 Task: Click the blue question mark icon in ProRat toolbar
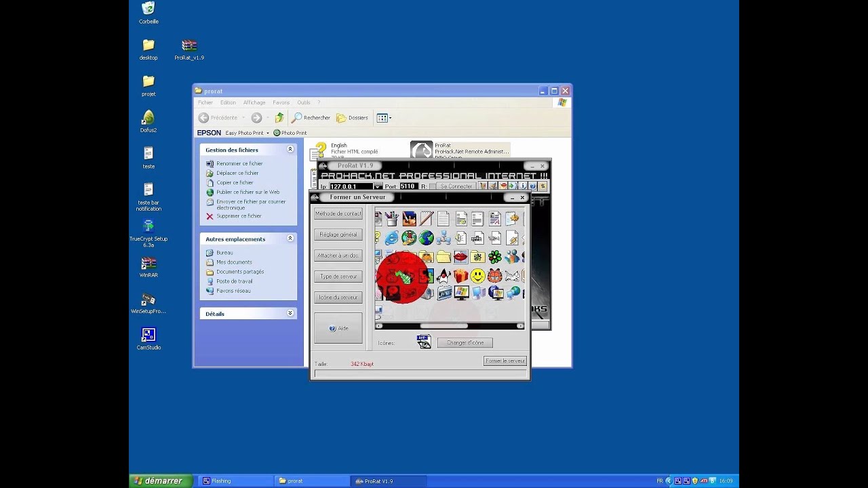pyautogui.click(x=533, y=186)
